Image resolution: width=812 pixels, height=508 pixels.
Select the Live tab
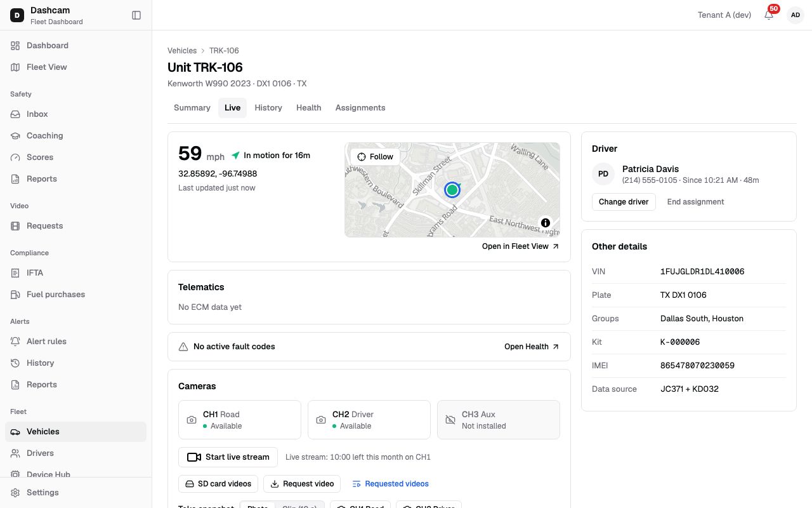pos(233,108)
